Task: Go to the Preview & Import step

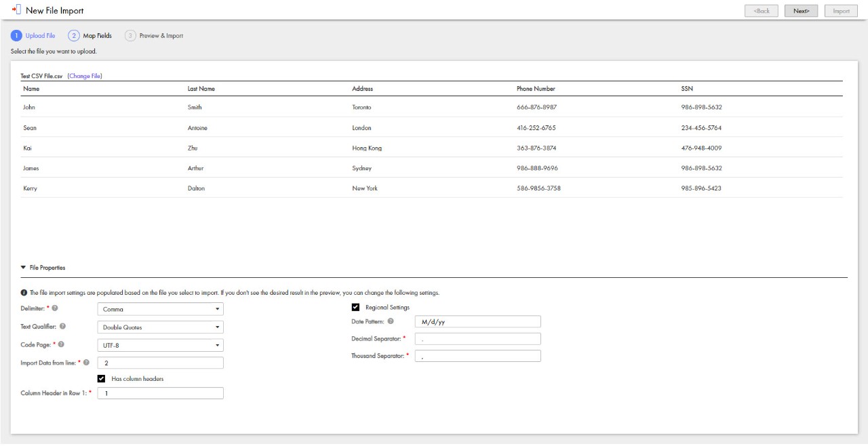Action: pyautogui.click(x=154, y=35)
